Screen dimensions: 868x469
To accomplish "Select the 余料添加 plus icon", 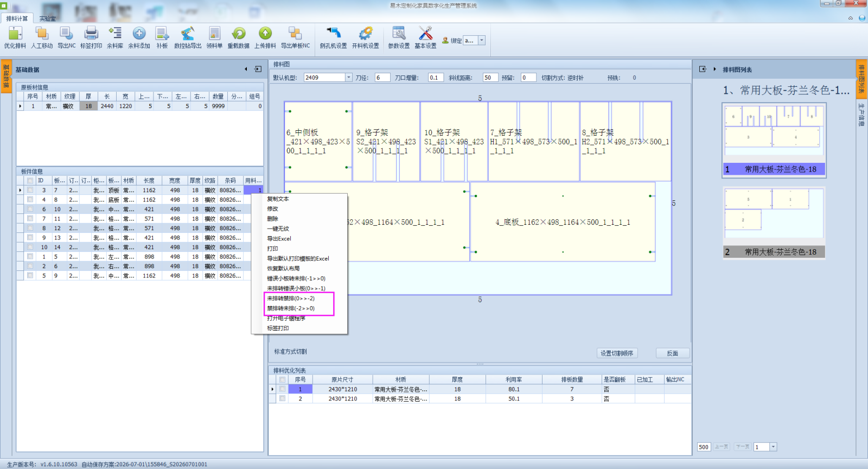I will coord(139,34).
